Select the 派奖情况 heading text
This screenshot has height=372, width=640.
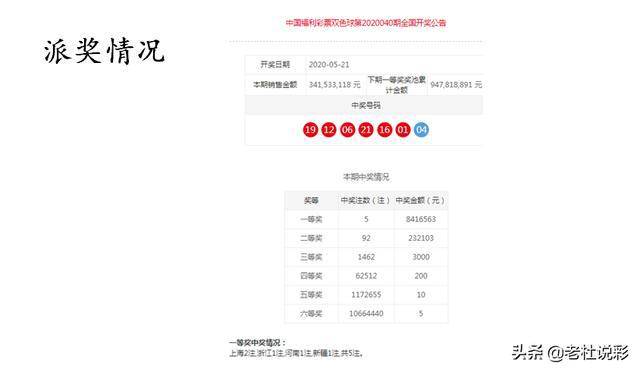[x=104, y=51]
